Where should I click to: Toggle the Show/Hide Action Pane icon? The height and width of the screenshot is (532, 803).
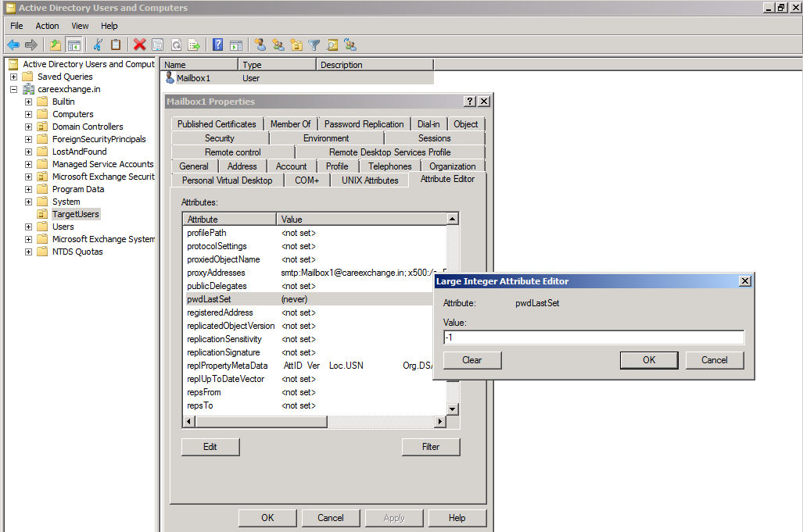pos(236,45)
